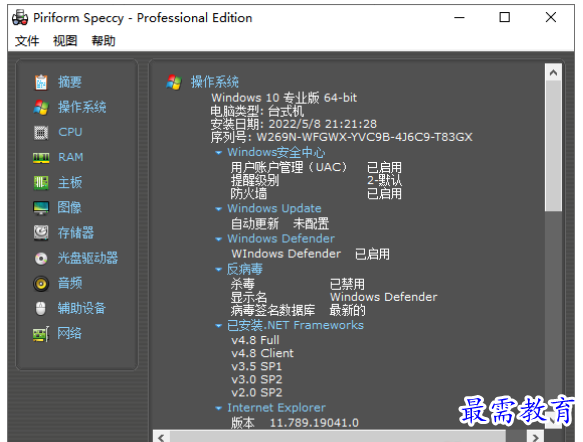Select the 电脑类型: 台式机 line
This screenshot has width=583, height=442.
pos(257,111)
